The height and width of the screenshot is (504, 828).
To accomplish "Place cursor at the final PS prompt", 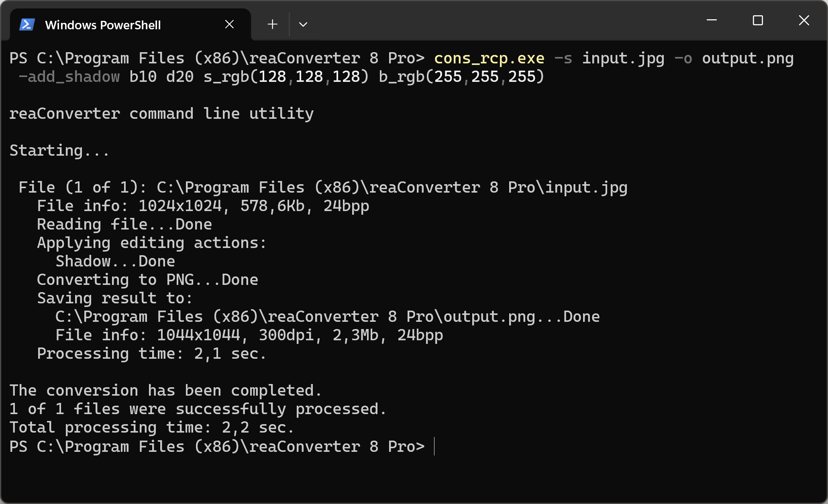I will coord(434,447).
